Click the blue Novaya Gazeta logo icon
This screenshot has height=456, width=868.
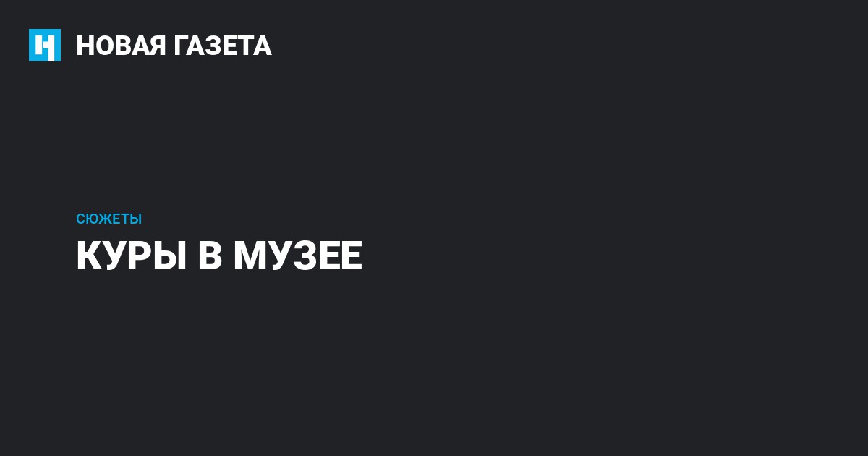pyautogui.click(x=45, y=45)
